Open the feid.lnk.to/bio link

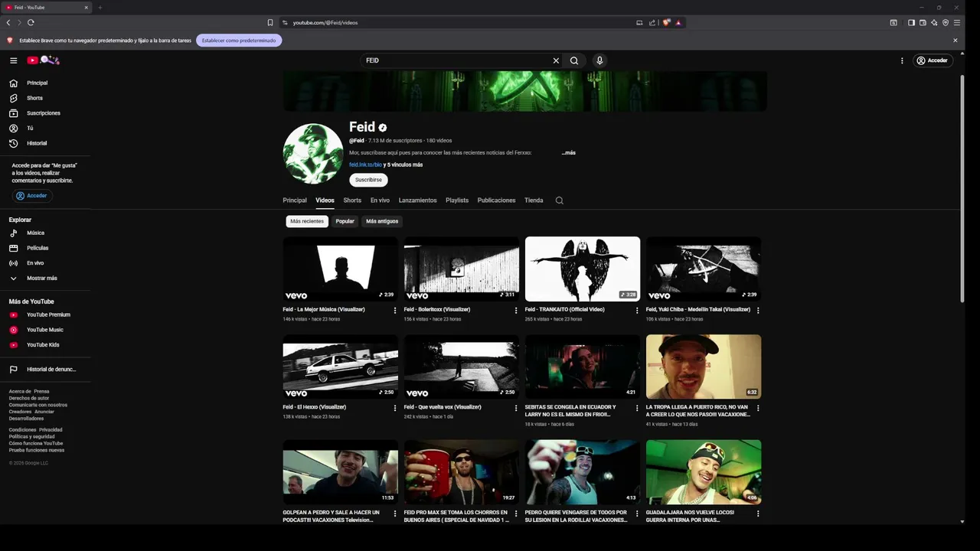pyautogui.click(x=365, y=165)
